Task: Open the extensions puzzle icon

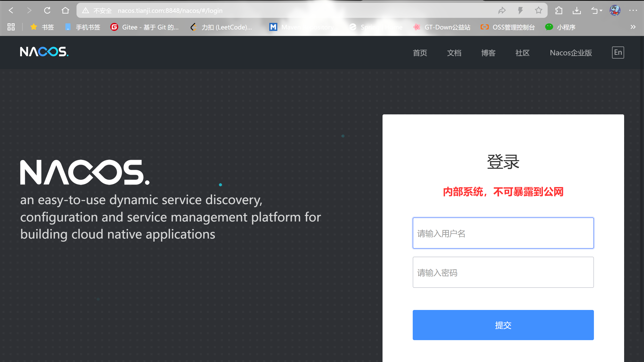Action: point(559,11)
